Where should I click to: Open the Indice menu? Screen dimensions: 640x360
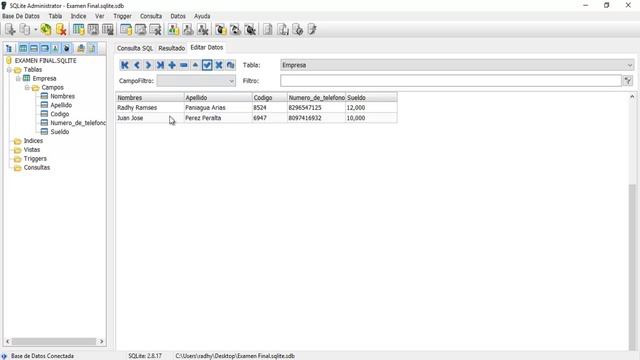coord(78,16)
